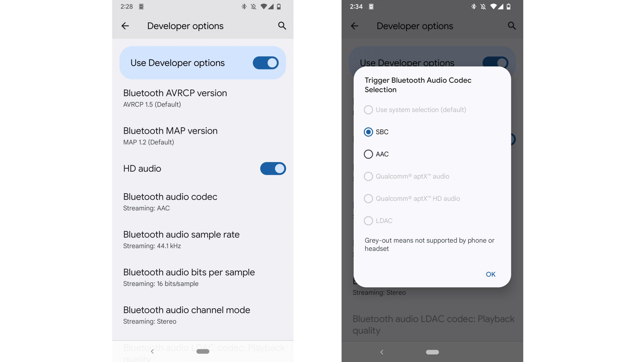Select SBC codec radio button
The image size is (644, 362).
click(369, 131)
